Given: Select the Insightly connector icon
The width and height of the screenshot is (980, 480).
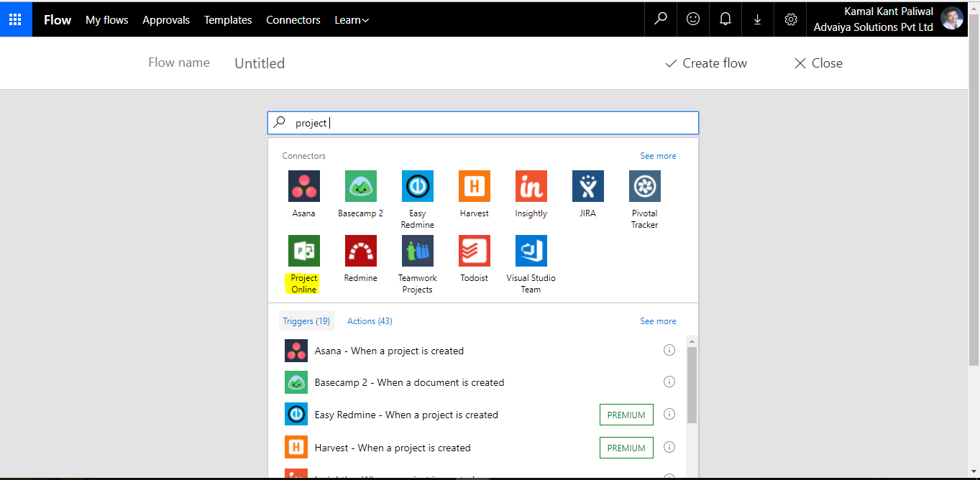Looking at the screenshot, I should tap(531, 186).
